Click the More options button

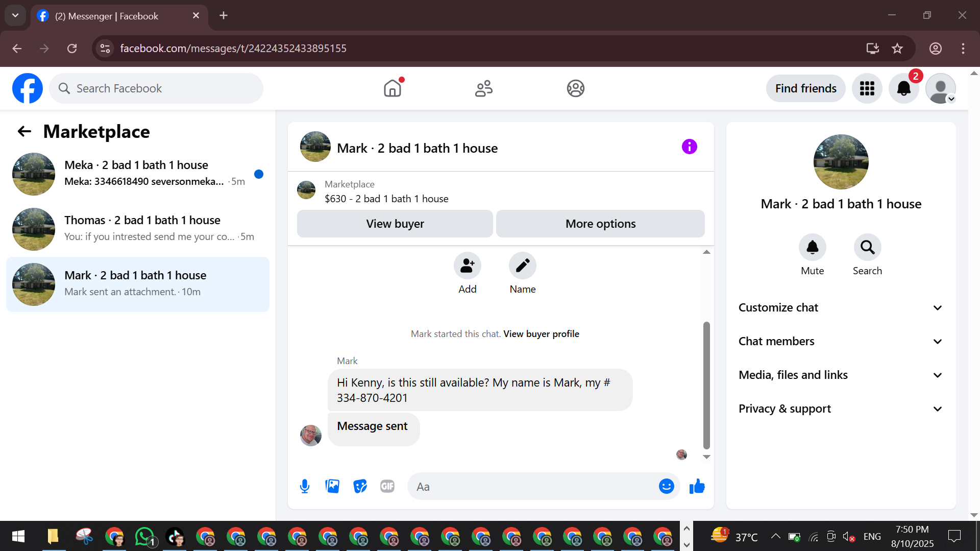[x=600, y=224]
